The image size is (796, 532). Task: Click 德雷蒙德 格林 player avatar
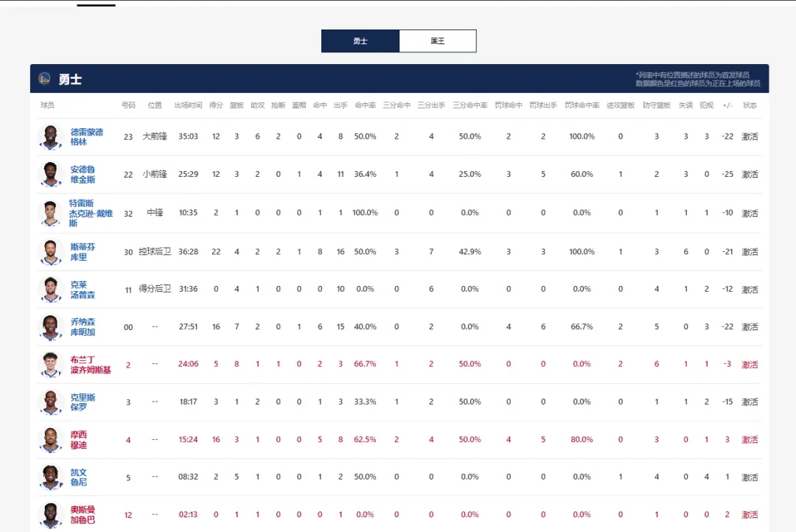(51, 137)
